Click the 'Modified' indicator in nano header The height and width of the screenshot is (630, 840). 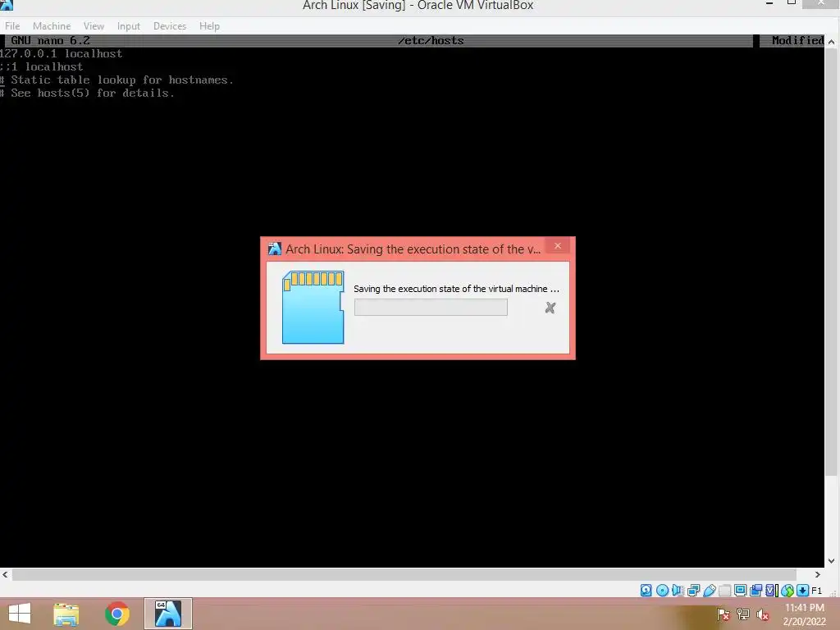797,41
